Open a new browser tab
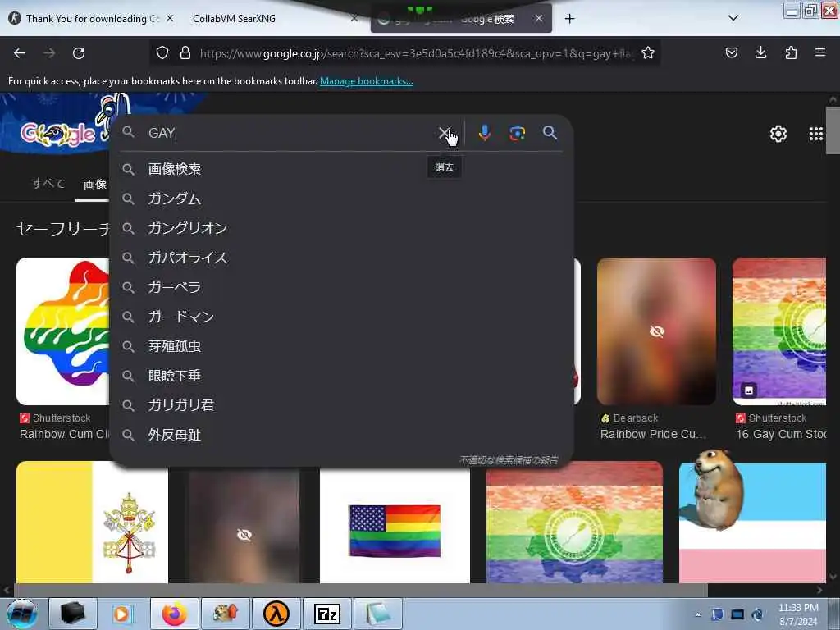 (x=569, y=19)
